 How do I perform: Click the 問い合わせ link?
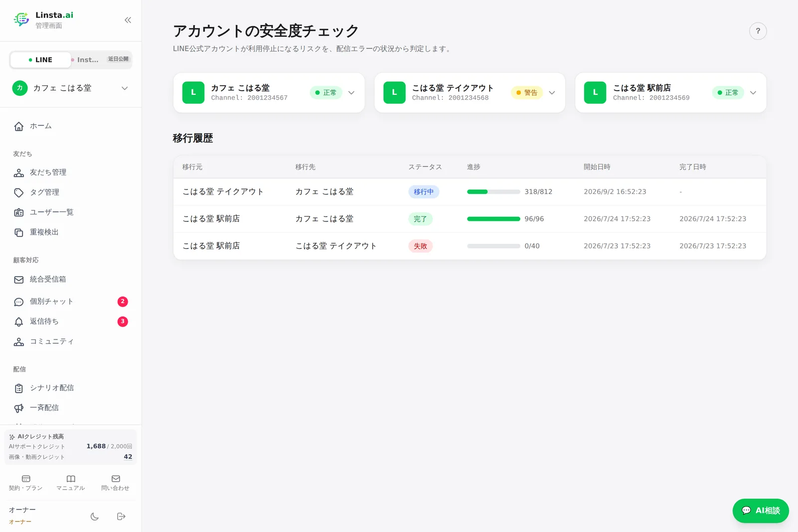[x=116, y=483]
